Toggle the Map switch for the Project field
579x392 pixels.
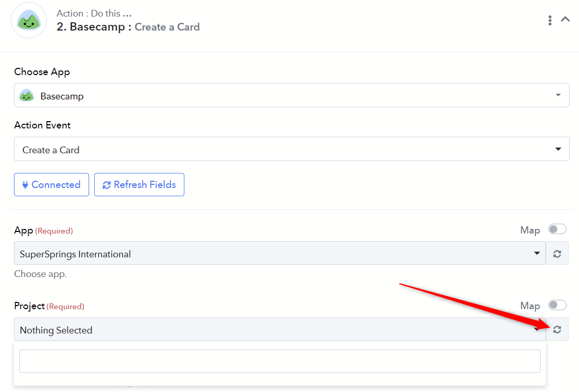tap(557, 305)
